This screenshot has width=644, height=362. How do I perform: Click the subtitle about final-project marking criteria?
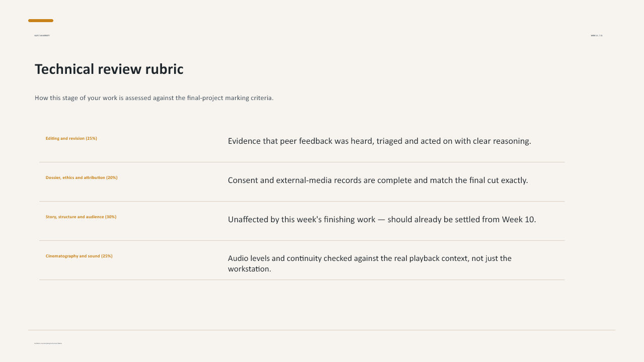(x=154, y=98)
